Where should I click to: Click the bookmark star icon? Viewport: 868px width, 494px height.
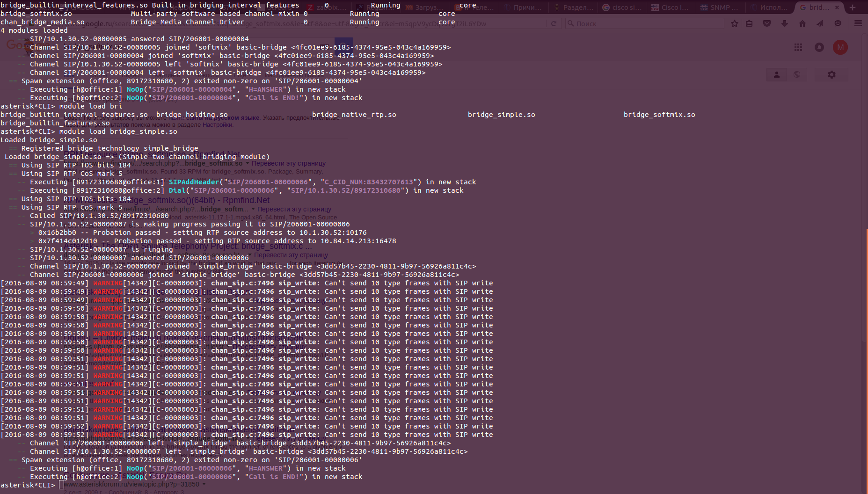click(x=735, y=23)
